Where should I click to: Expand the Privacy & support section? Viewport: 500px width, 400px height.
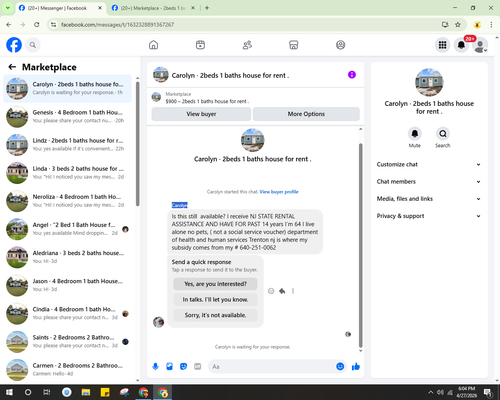[x=429, y=216]
